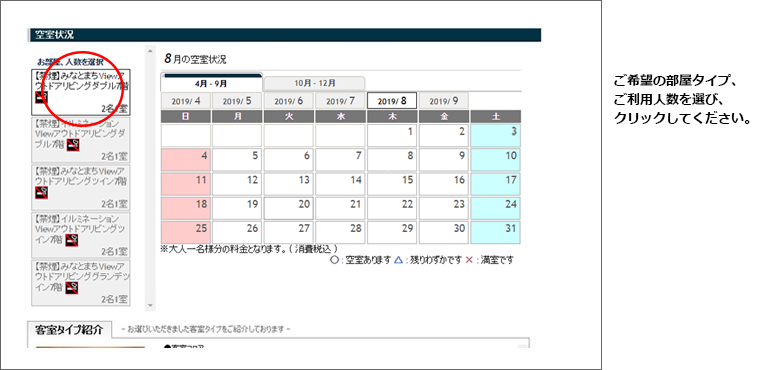Image resolution: width=760 pixels, height=370 pixels.
Task: Switch to the 10月 - 12月 tab
Action: 315,83
